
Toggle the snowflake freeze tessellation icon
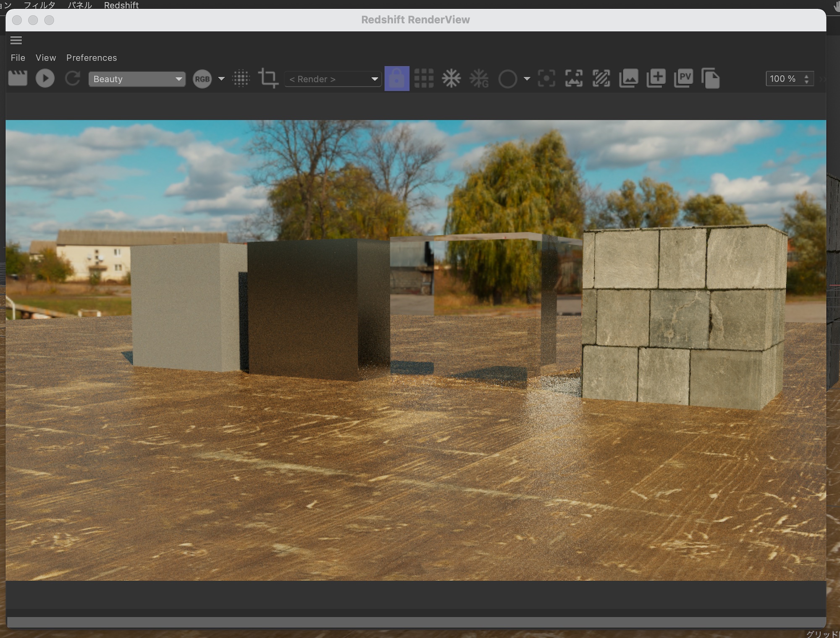point(451,78)
